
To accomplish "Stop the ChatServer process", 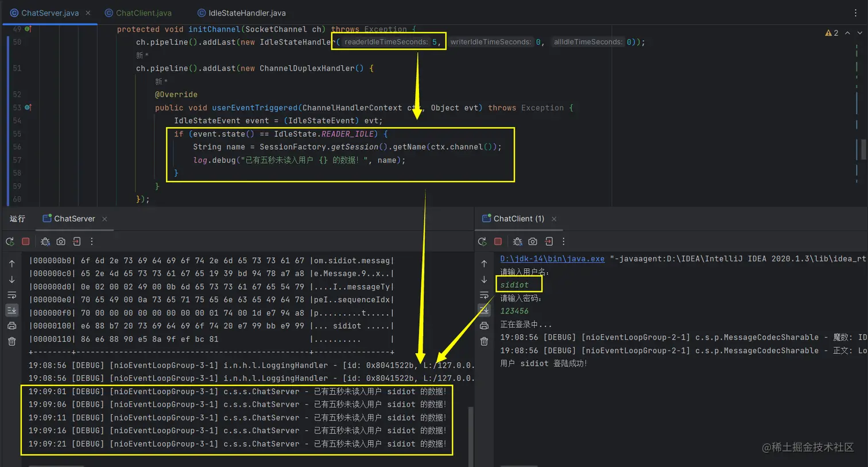I will tap(26, 242).
